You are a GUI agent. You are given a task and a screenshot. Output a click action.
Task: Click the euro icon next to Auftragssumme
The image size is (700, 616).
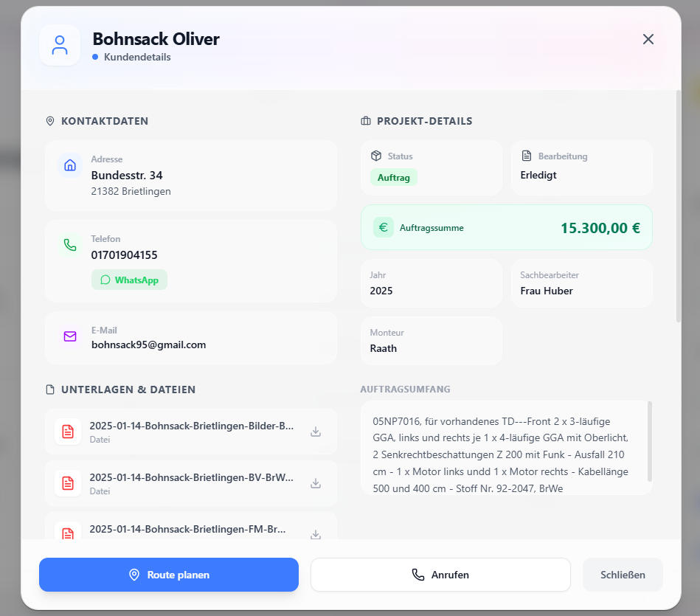[383, 227]
